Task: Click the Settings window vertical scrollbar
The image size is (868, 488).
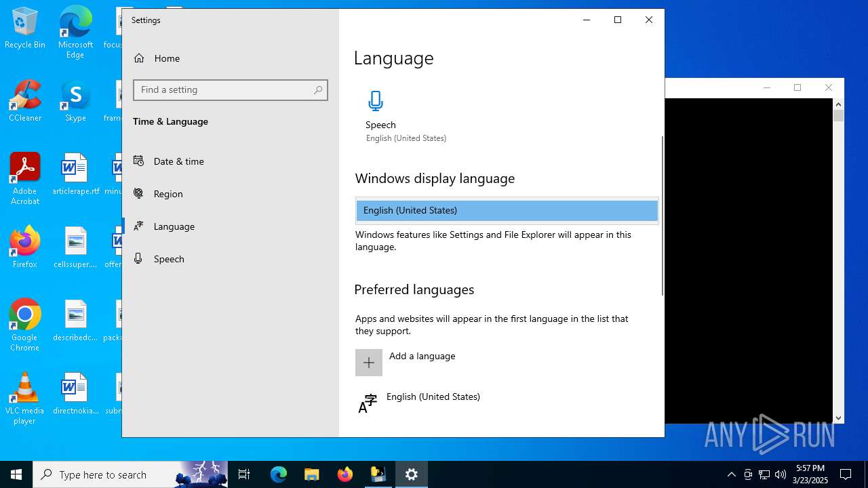Action: (662, 216)
